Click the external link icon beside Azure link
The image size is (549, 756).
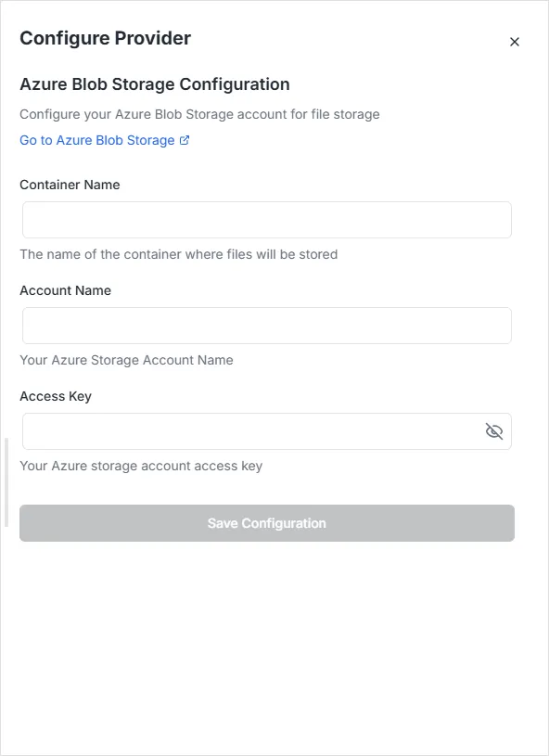point(182,139)
